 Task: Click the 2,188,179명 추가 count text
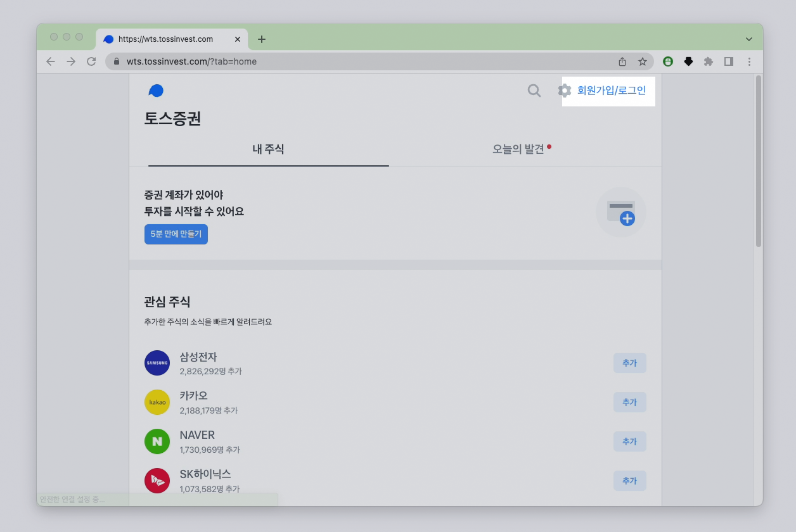point(209,410)
